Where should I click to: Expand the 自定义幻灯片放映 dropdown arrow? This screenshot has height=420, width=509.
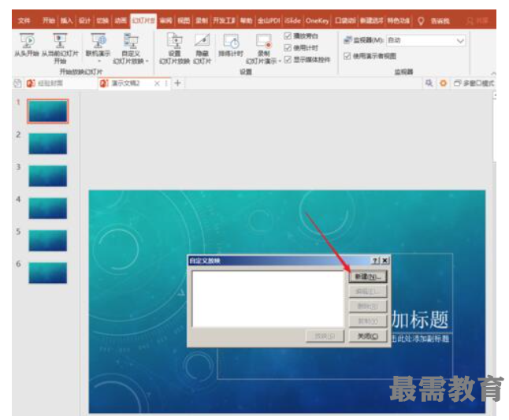point(147,61)
